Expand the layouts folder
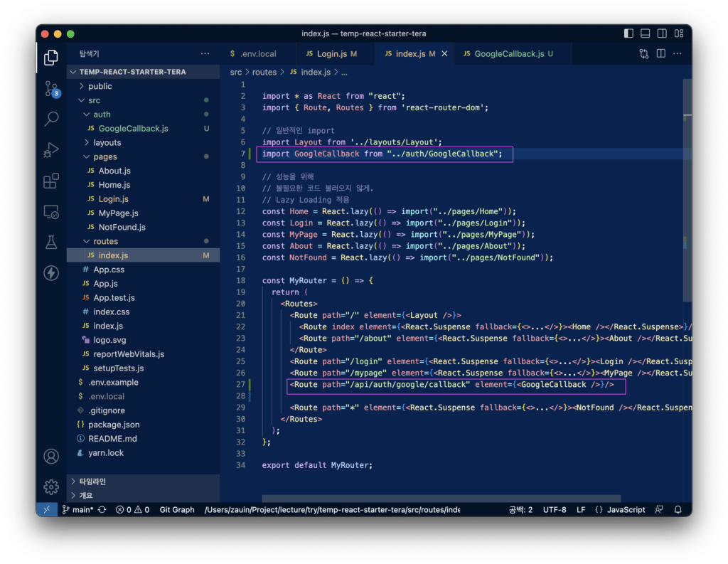 point(107,143)
